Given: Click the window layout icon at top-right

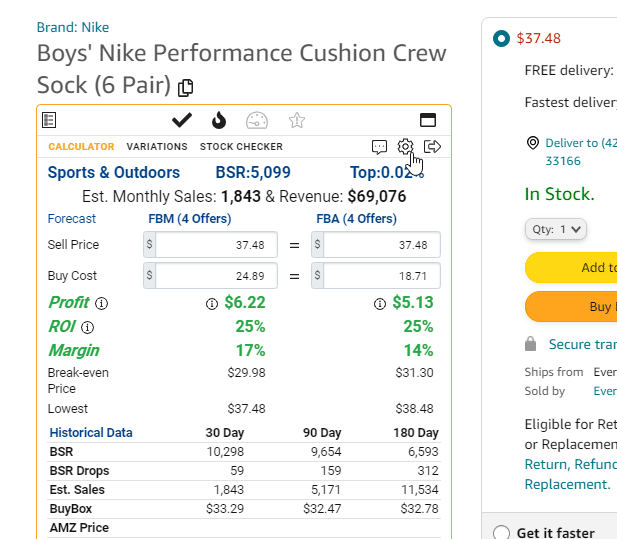Looking at the screenshot, I should point(428,120).
